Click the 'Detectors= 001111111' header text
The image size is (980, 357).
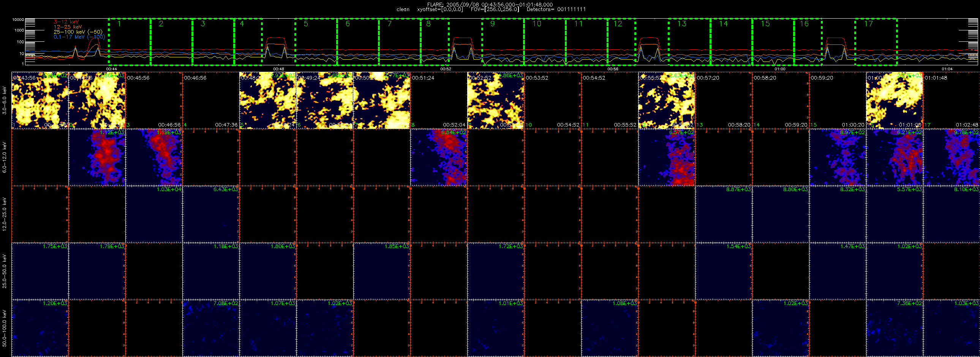[x=556, y=9]
